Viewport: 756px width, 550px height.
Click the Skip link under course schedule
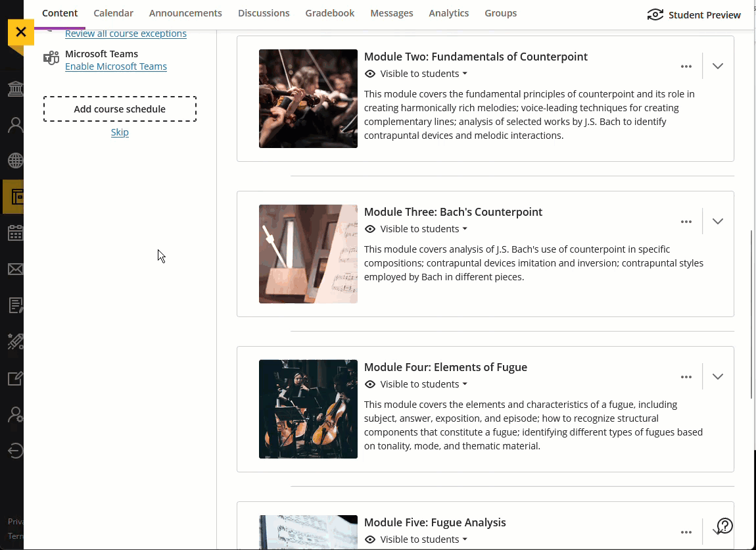pyautogui.click(x=120, y=132)
